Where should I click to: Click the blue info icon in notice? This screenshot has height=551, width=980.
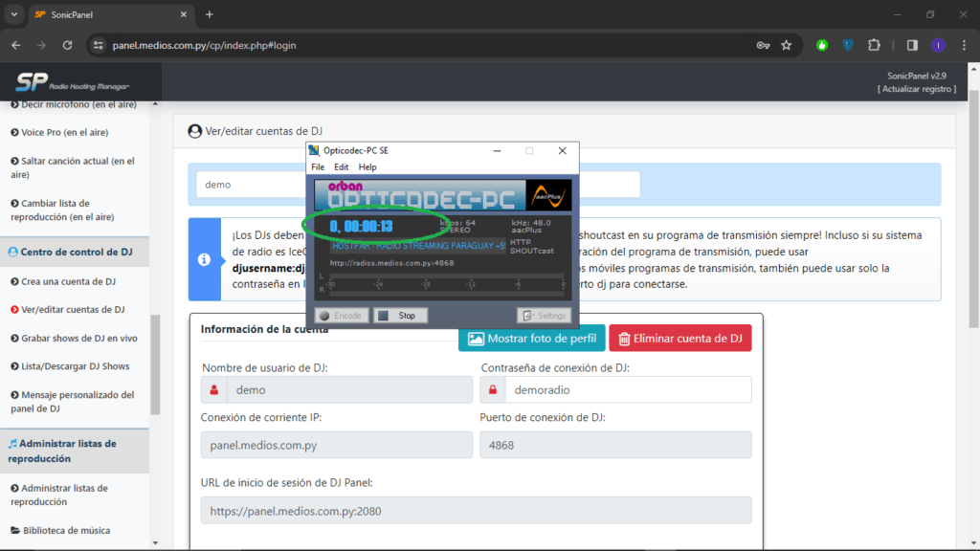point(205,259)
